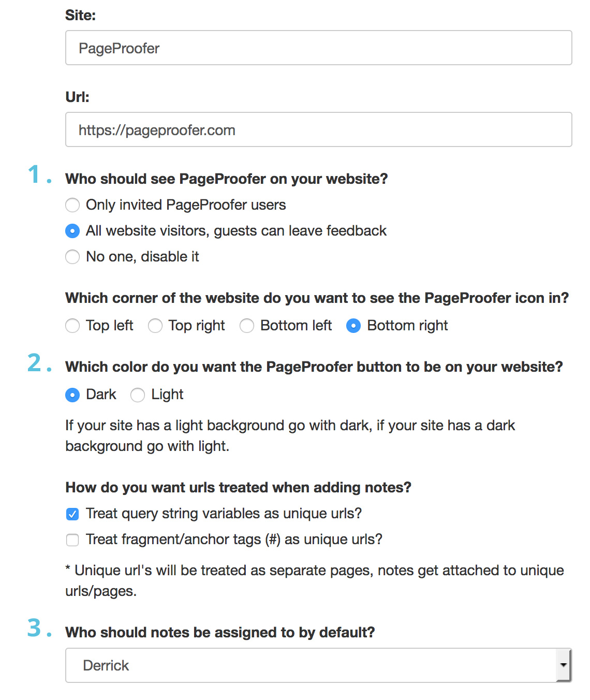Choose No one, disable it option
Screen dimensions: 590x700
pos(72,257)
